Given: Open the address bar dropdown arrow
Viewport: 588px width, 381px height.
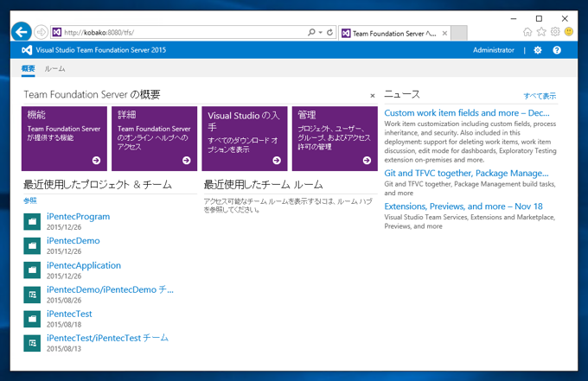Looking at the screenshot, I should [321, 33].
